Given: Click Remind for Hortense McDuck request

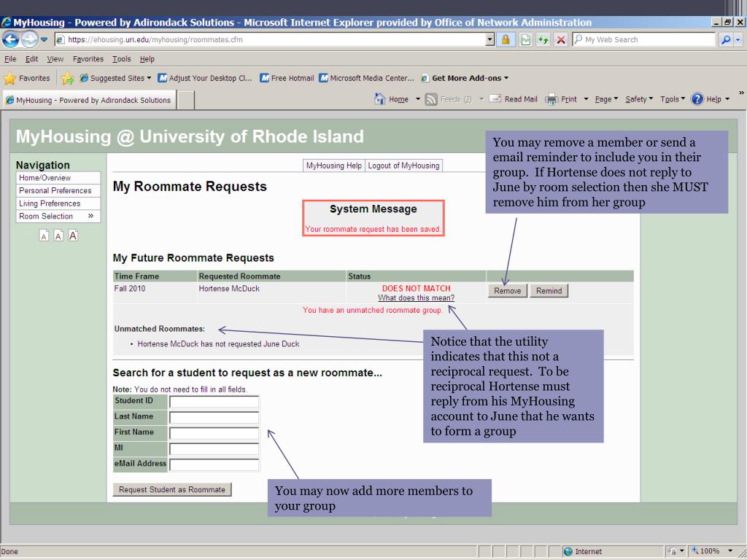Looking at the screenshot, I should pos(549,291).
